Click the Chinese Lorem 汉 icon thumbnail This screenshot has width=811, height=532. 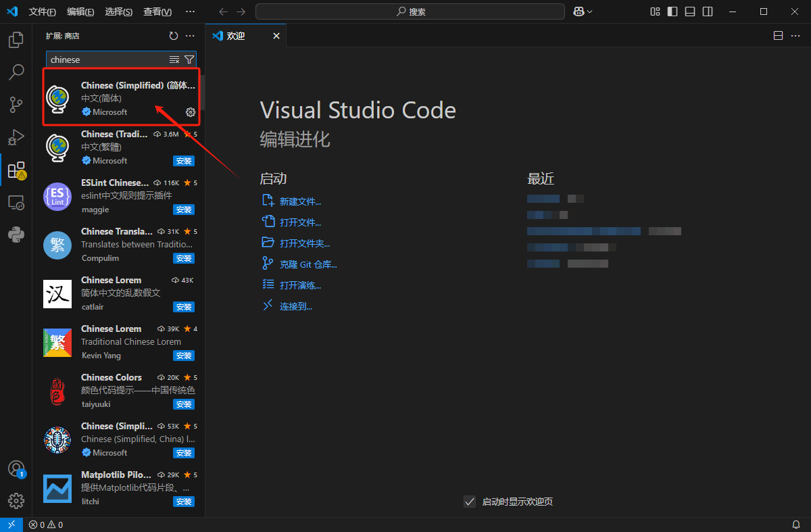click(57, 294)
